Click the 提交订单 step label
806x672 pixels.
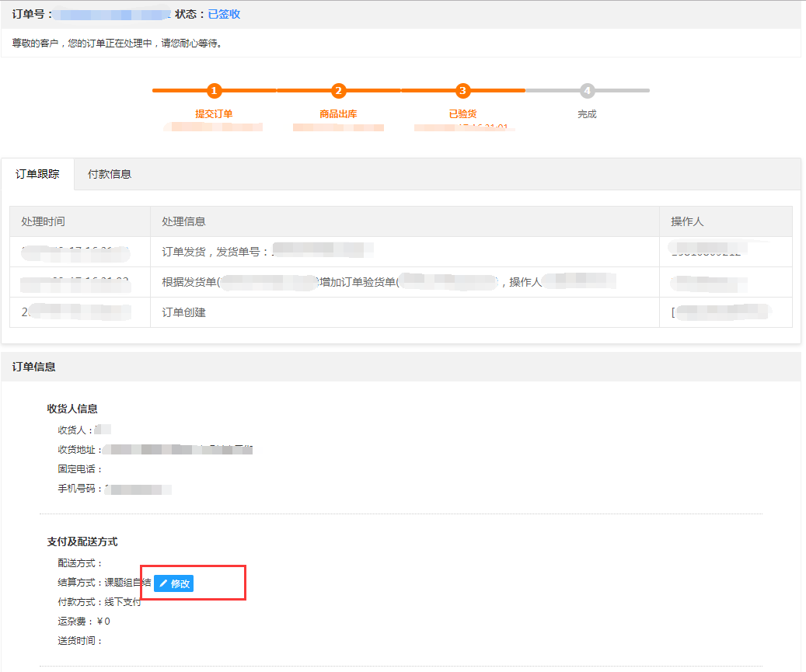(x=214, y=113)
